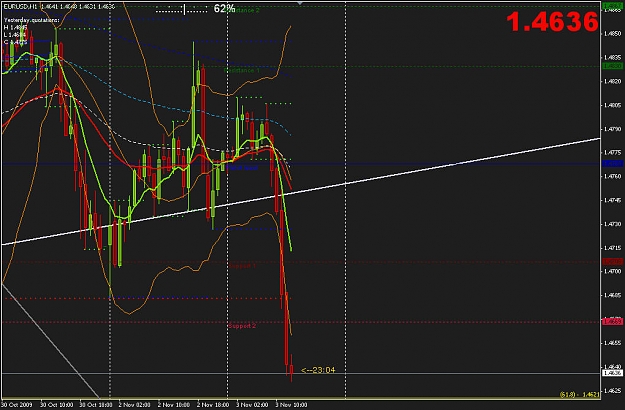Click the '30 Oct 2009' time axis label
The height and width of the screenshot is (410, 625).
[17, 405]
